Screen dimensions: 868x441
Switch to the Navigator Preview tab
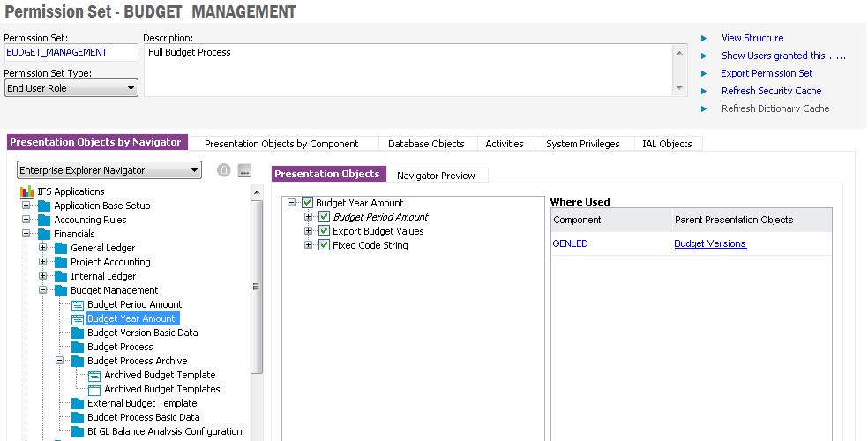coord(437,176)
